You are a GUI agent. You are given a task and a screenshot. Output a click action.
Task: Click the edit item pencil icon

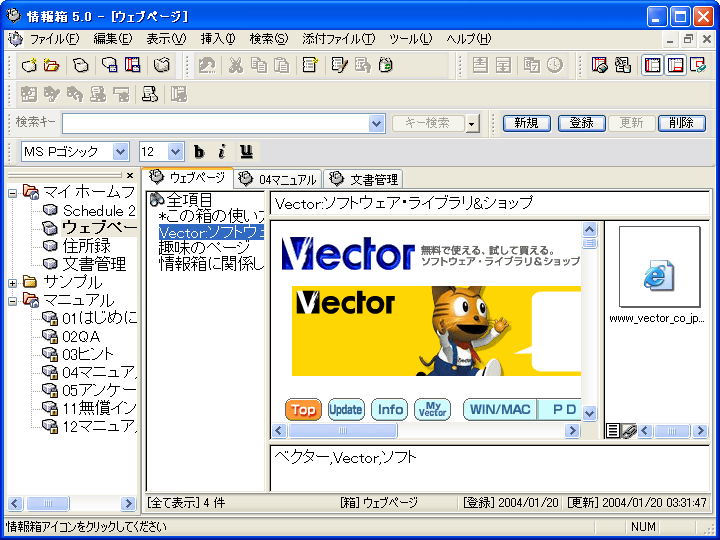coord(339,66)
